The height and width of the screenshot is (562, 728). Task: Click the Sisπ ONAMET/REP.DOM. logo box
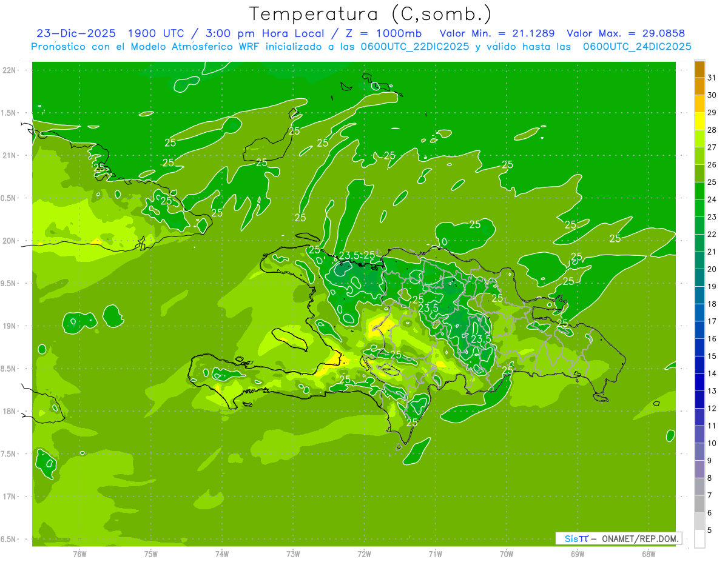click(x=618, y=538)
